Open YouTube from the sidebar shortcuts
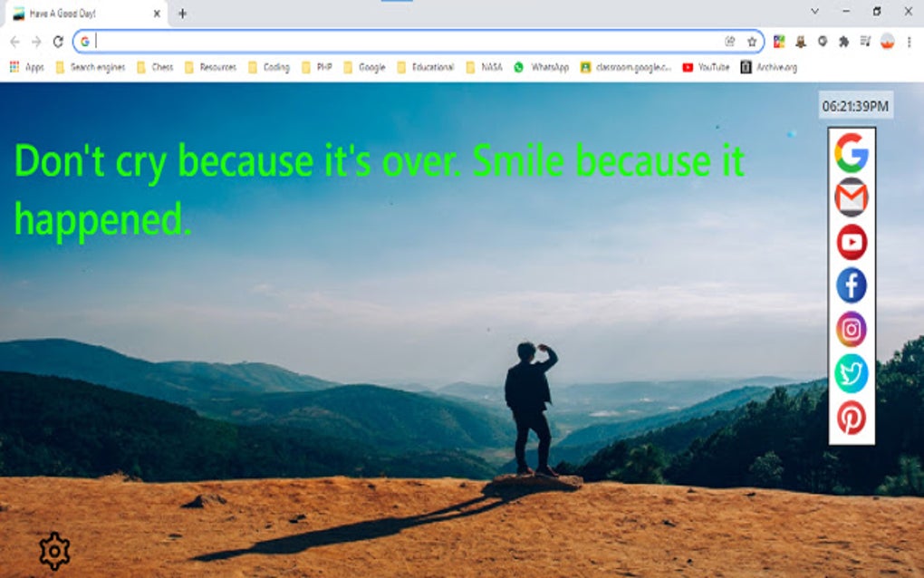This screenshot has width=924, height=578. pyautogui.click(x=850, y=241)
